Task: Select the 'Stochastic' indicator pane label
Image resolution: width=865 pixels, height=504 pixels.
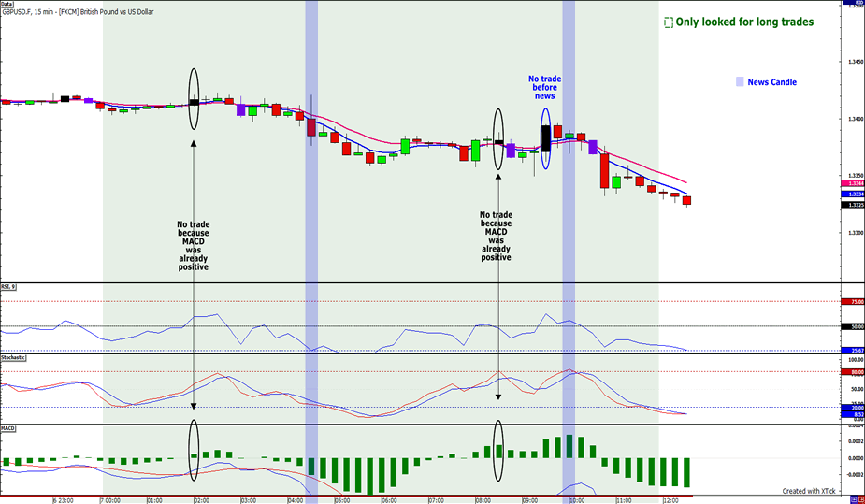Action: (x=13, y=358)
